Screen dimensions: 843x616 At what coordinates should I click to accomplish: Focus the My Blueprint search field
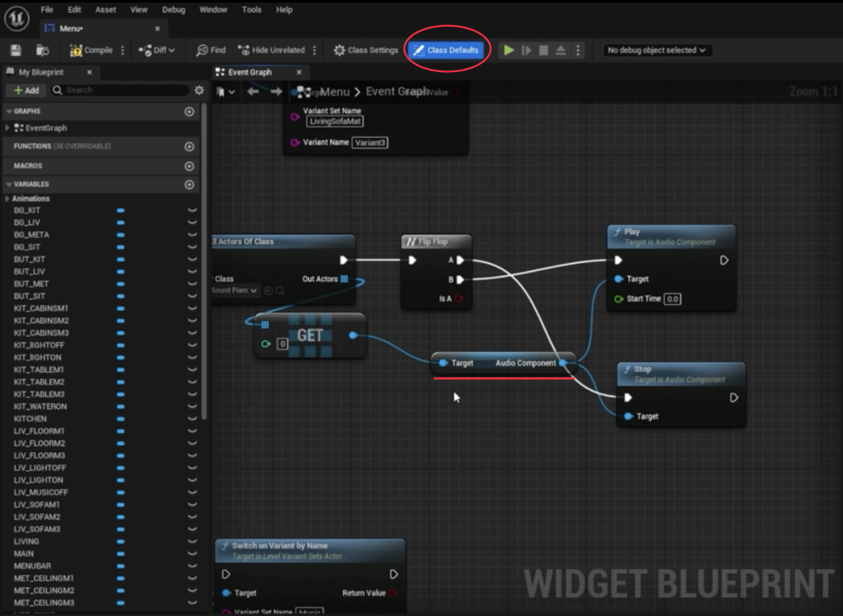120,90
